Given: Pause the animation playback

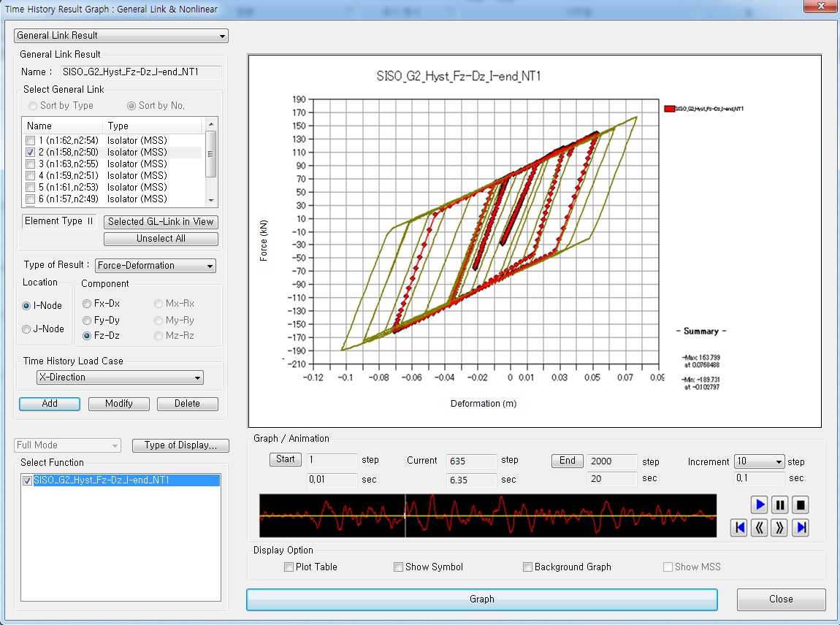Looking at the screenshot, I should click(779, 504).
